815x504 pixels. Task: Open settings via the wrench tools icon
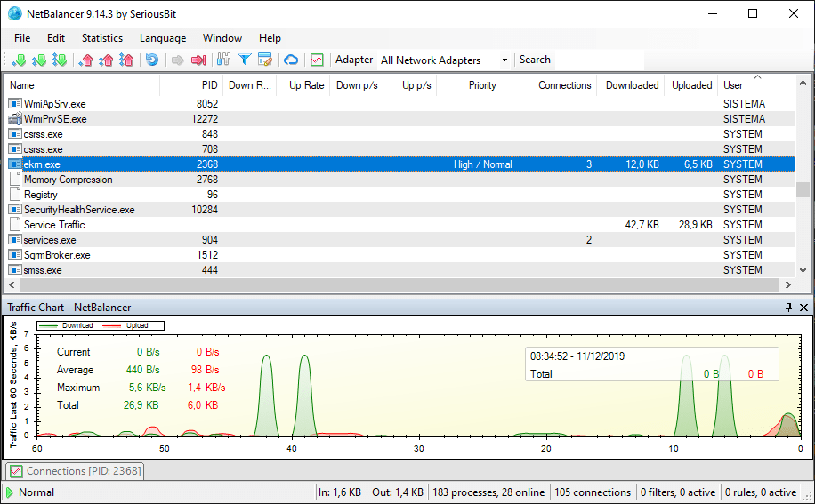pyautogui.click(x=223, y=60)
